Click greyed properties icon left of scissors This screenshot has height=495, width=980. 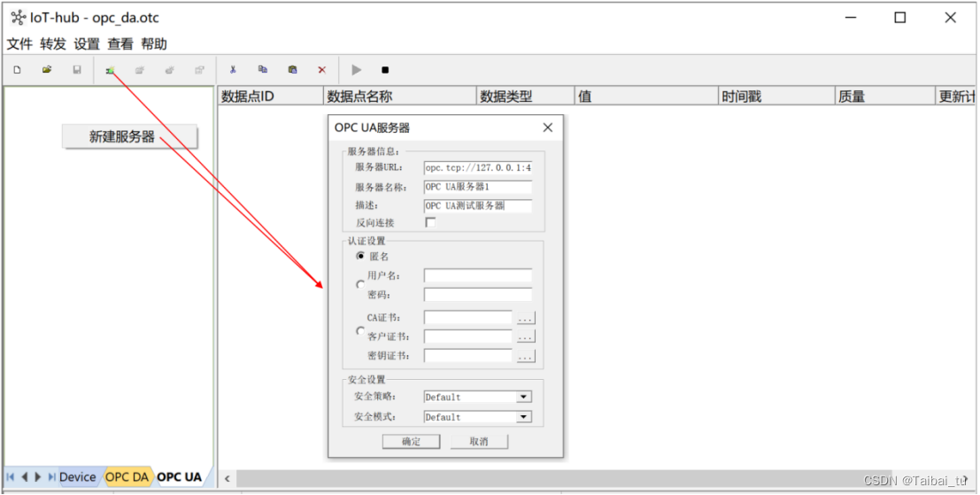199,70
